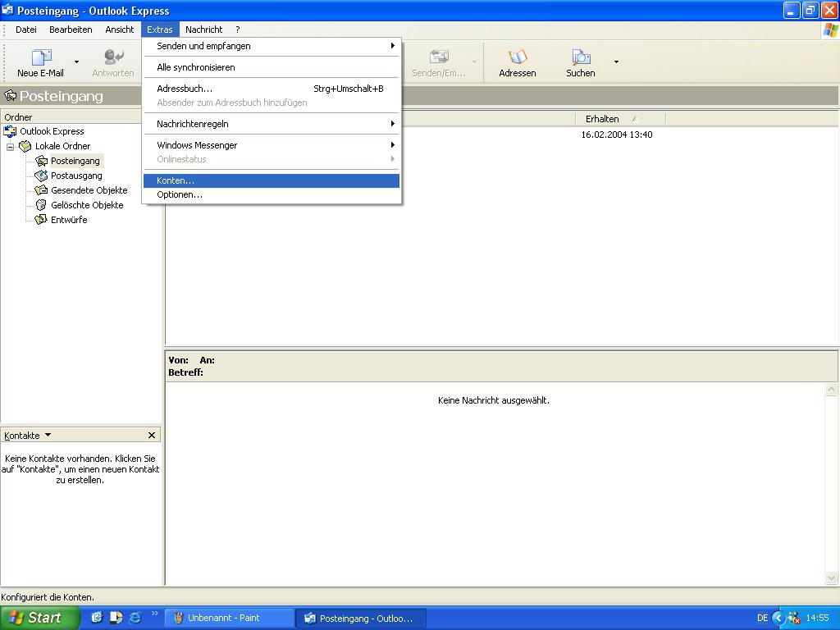Image resolution: width=840 pixels, height=630 pixels.
Task: Expand quick launch overflow chevron
Action: pyautogui.click(x=155, y=614)
